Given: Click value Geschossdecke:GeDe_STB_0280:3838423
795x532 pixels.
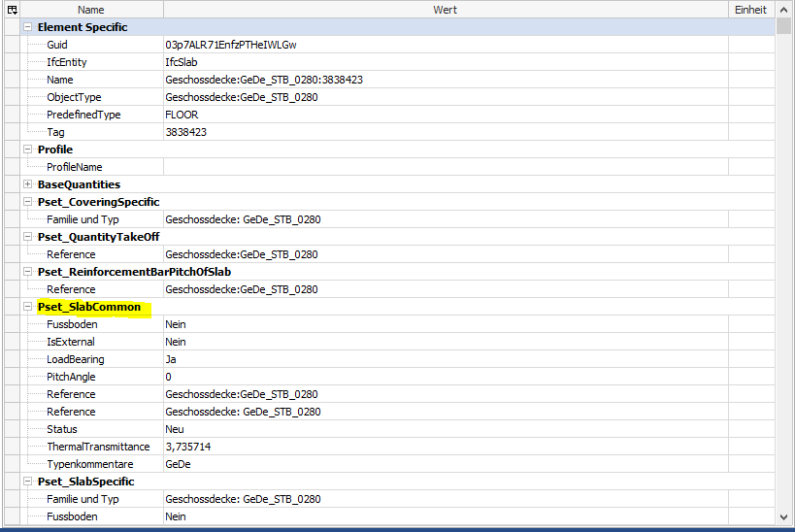Looking at the screenshot, I should click(x=264, y=80).
